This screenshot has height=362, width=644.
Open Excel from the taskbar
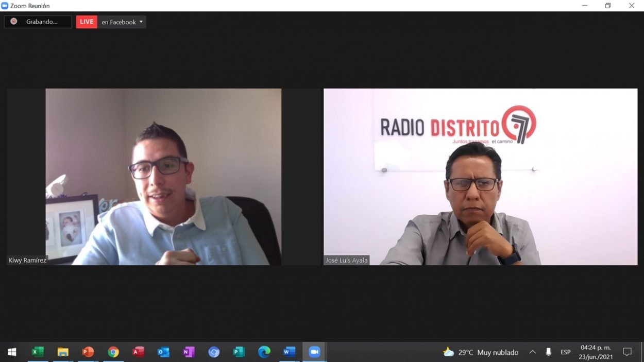[38, 352]
